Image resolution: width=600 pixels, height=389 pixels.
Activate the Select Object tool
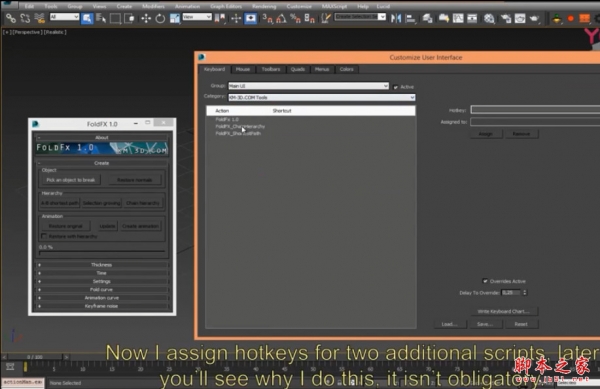pyautogui.click(x=87, y=18)
